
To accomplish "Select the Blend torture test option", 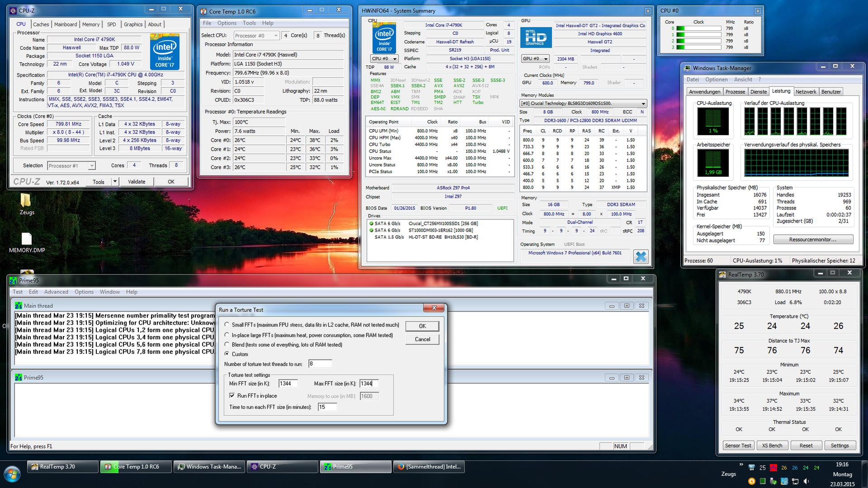I will tap(227, 345).
